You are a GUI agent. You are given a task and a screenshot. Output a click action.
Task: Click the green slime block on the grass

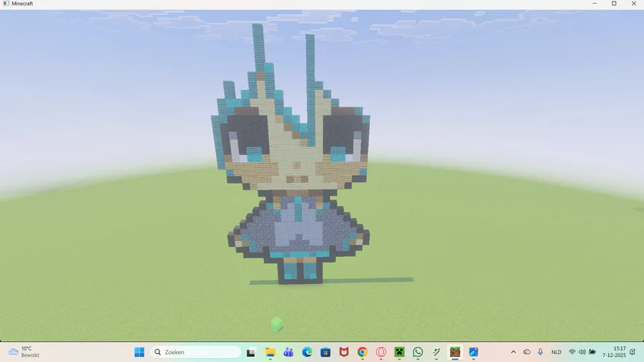(277, 324)
